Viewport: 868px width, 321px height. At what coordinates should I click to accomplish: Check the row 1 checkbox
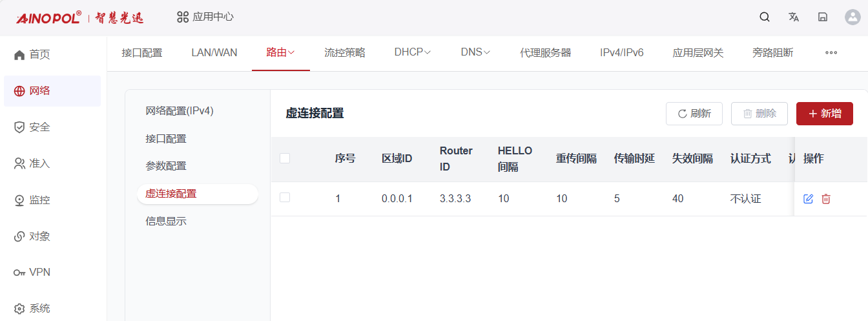285,198
